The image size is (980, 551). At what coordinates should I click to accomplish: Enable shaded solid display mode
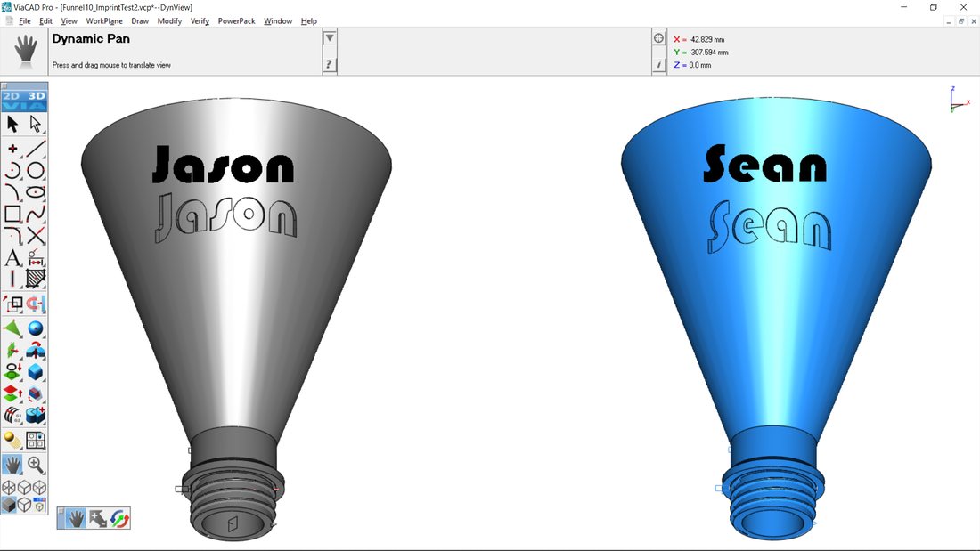tap(9, 505)
